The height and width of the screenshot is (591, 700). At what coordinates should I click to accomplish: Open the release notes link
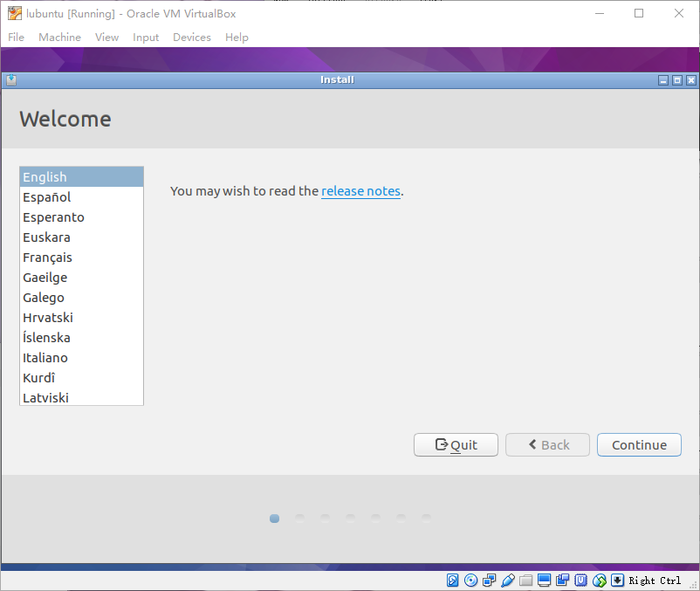click(360, 191)
